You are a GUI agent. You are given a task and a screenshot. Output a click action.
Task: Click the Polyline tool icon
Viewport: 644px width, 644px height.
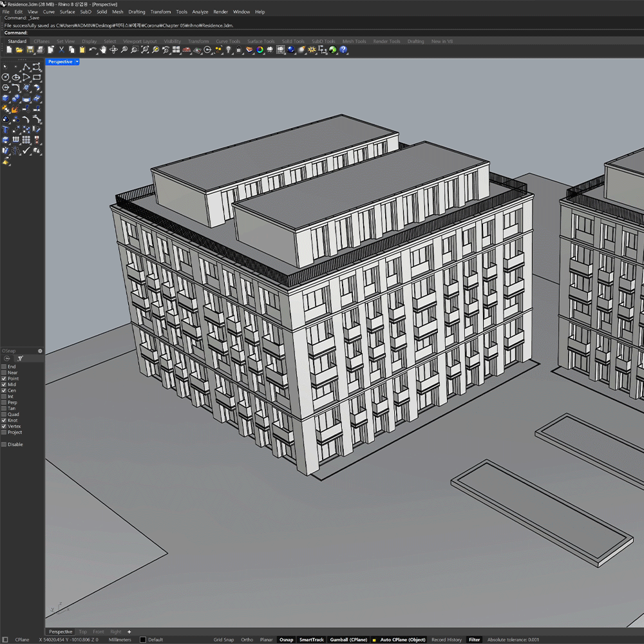coord(26,66)
